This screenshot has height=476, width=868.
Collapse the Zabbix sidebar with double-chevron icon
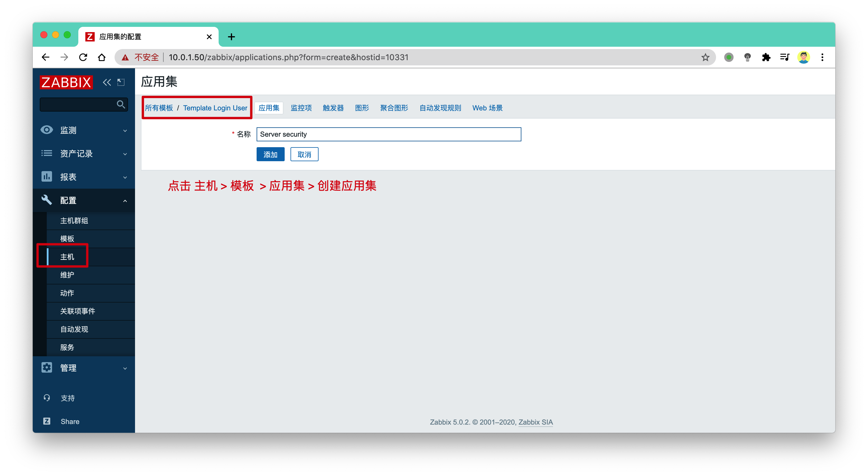107,82
